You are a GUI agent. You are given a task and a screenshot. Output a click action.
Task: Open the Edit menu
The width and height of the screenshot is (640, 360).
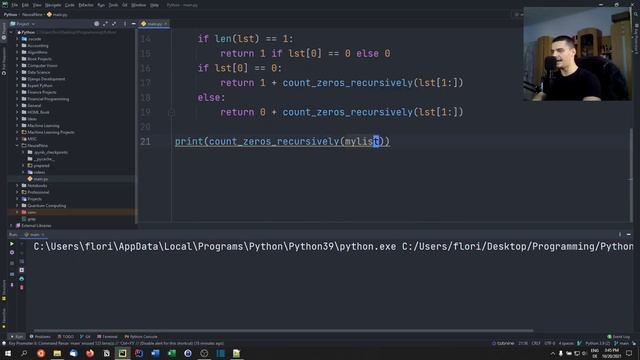point(25,5)
